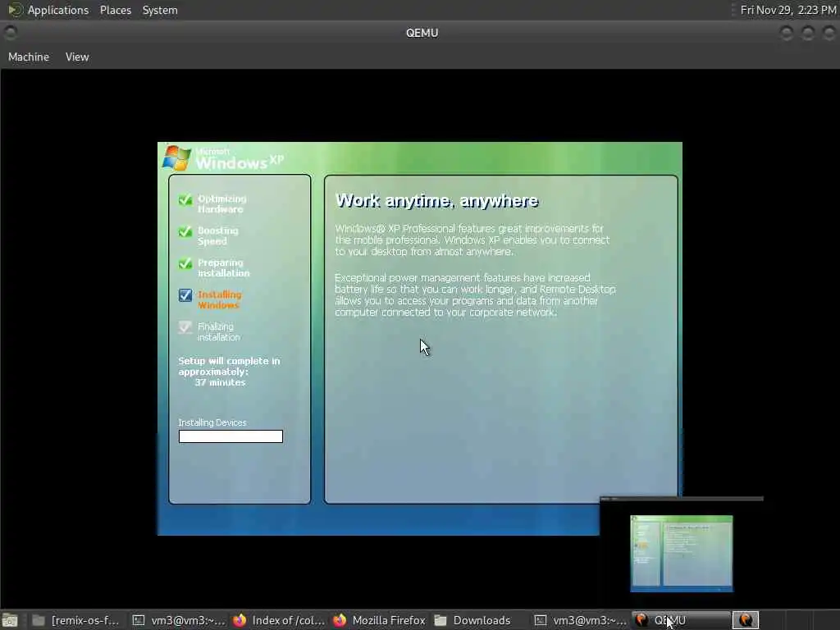Click the QEMU window title text
This screenshot has width=840, height=630.
pyautogui.click(x=422, y=33)
